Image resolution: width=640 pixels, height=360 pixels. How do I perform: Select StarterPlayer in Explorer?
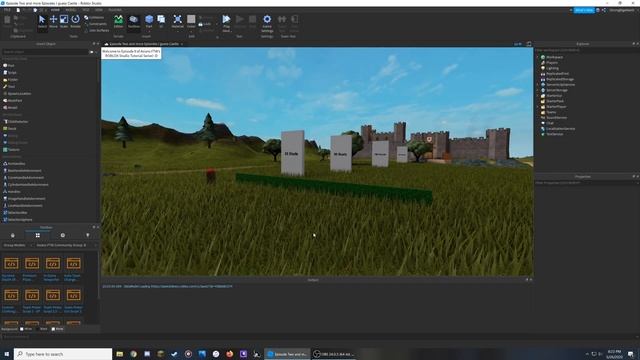[553, 107]
